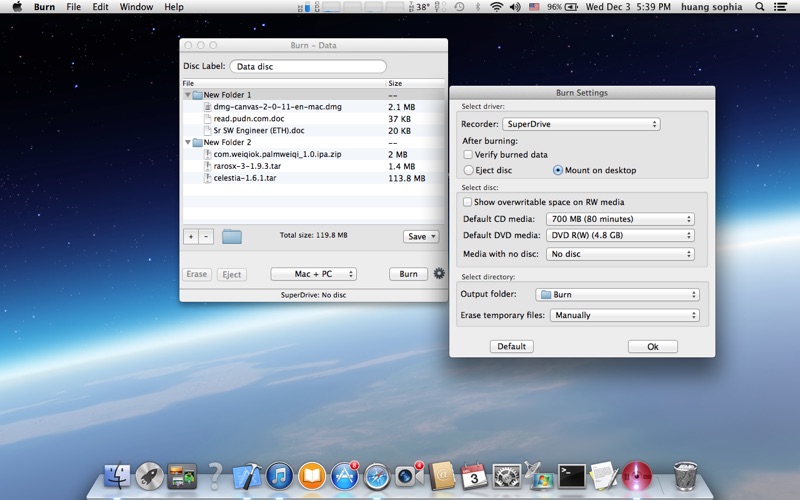
Task: Select dmg-canvas-2-0-11-en-mac.dmg file row
Action: point(313,107)
